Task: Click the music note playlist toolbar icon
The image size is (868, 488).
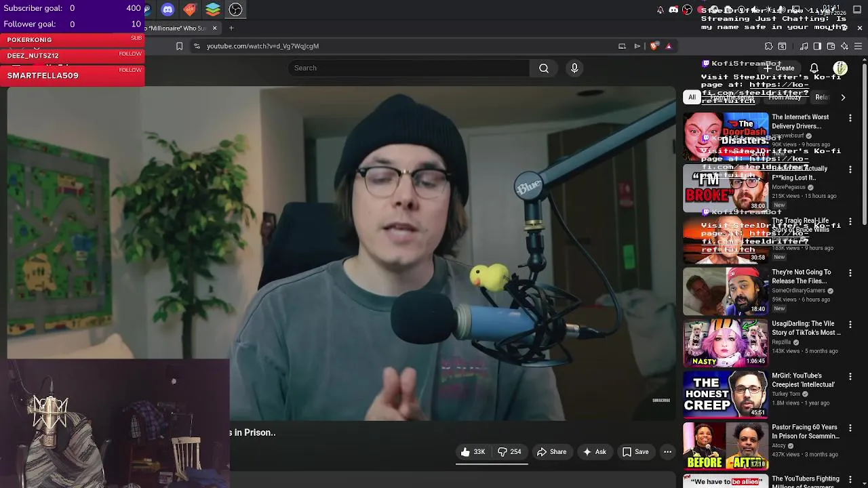Action: (x=804, y=46)
